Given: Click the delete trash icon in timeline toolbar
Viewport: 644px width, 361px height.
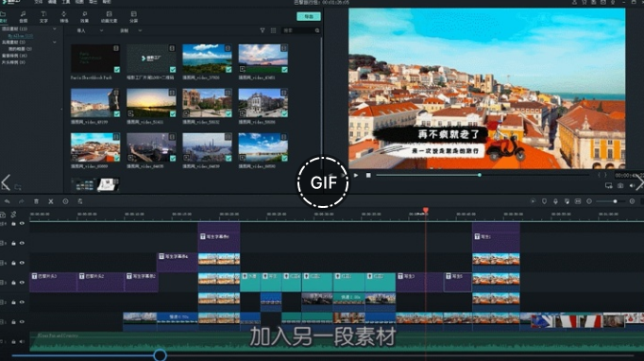Looking at the screenshot, I should click(x=36, y=201).
